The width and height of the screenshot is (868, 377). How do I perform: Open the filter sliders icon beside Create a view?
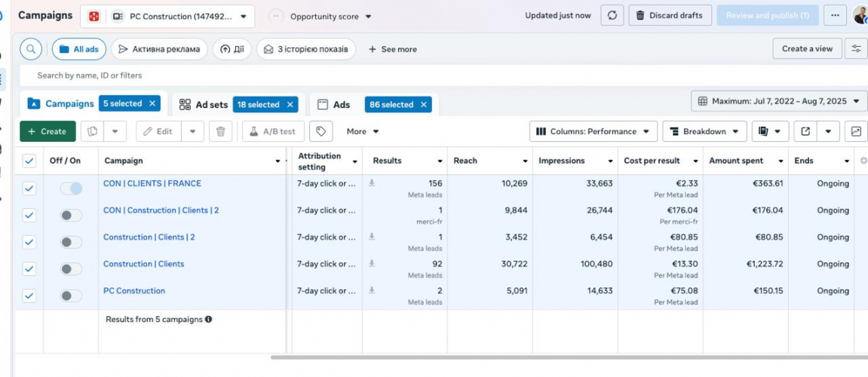tap(857, 49)
